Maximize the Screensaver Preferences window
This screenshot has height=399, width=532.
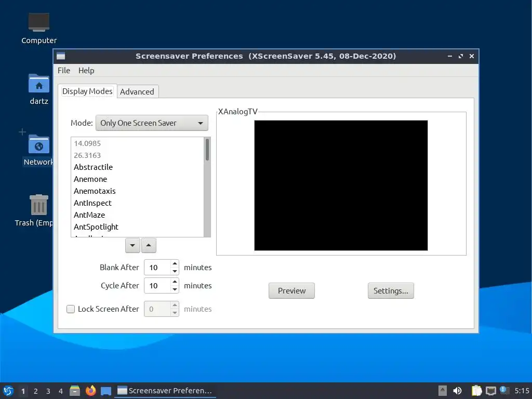[461, 56]
